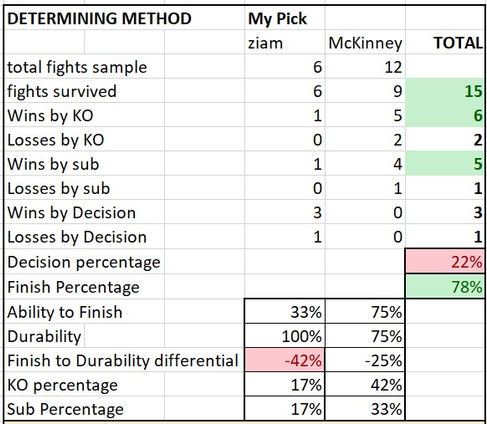Screen dimensions: 487x424
Task: Click the red Decision percentage 22% cell
Action: point(445,262)
